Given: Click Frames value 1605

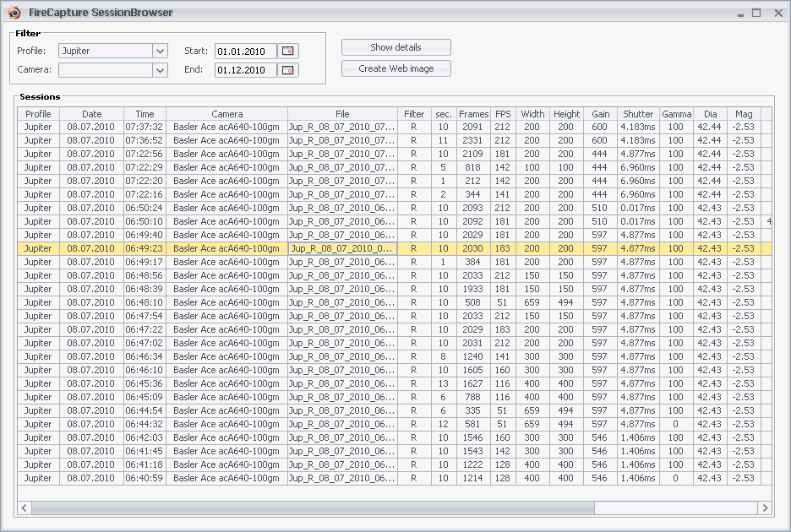Looking at the screenshot, I should (472, 370).
